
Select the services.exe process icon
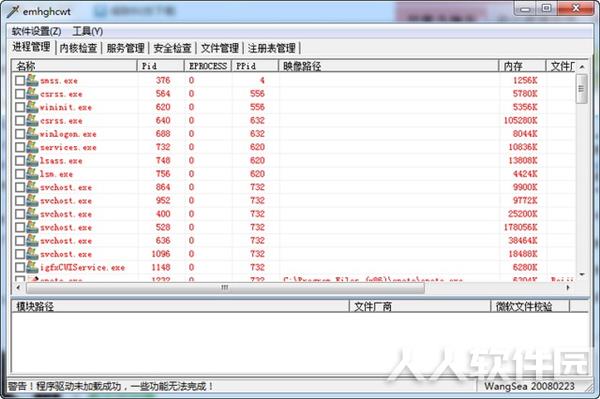[x=32, y=148]
